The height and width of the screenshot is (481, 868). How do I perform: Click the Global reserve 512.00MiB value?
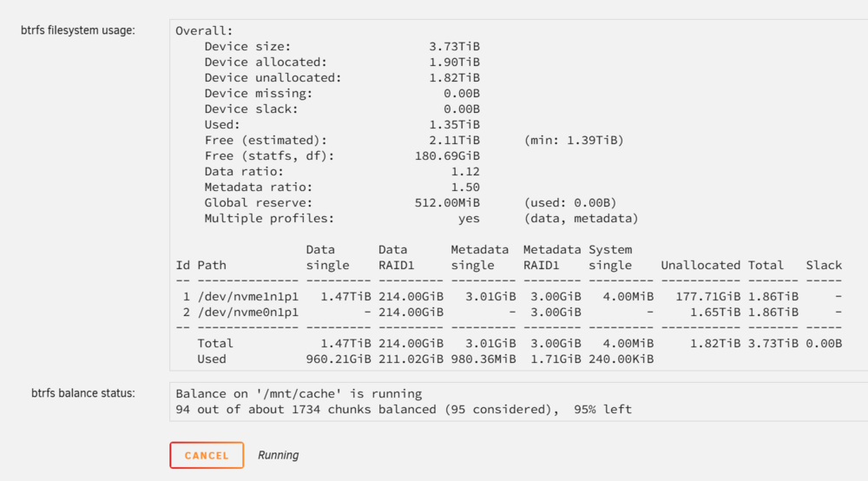pos(447,202)
